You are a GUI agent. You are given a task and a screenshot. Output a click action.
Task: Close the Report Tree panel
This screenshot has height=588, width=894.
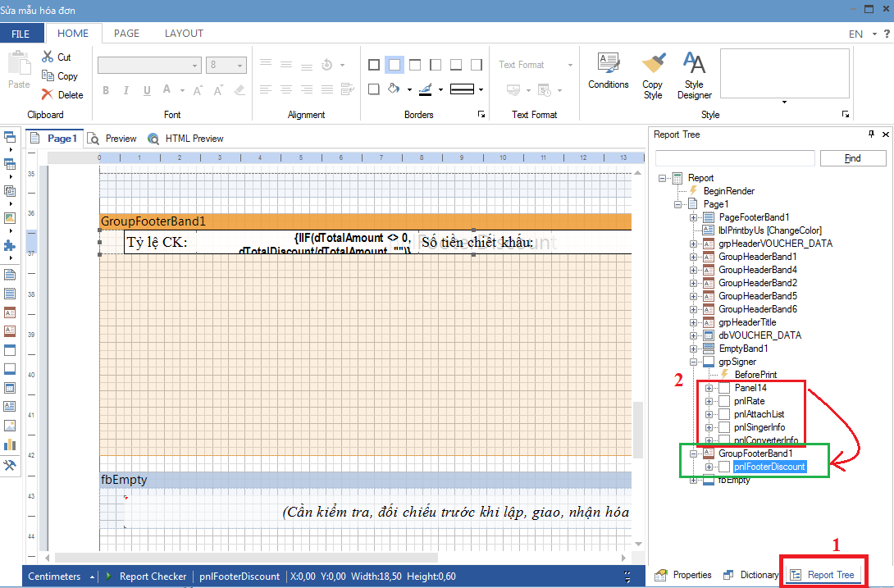click(886, 134)
